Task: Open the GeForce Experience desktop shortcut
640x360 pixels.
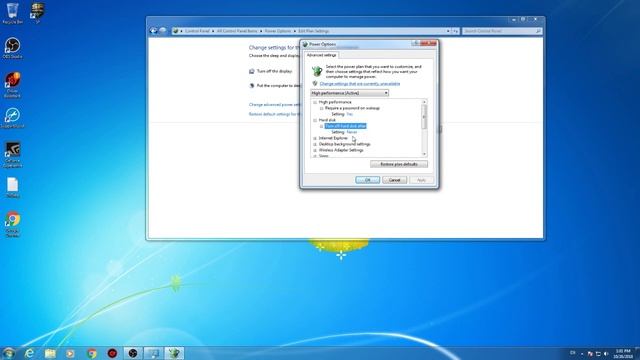Action: [x=12, y=154]
